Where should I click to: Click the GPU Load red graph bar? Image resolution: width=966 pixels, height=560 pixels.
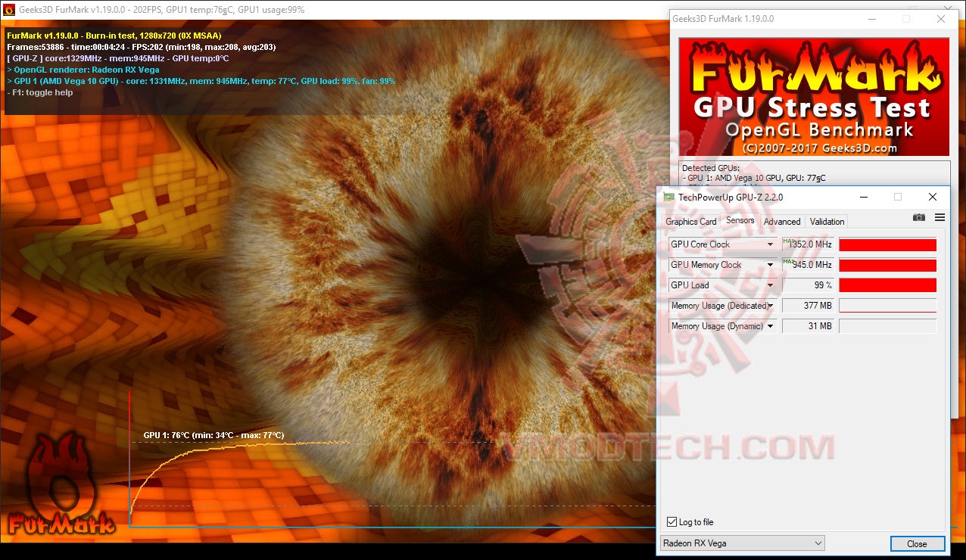click(887, 285)
